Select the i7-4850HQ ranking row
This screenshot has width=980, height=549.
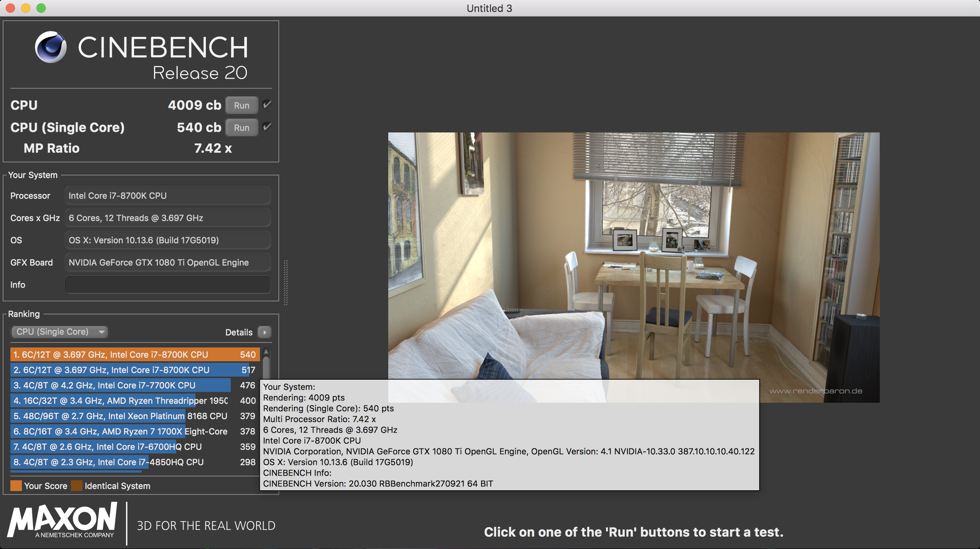tap(135, 462)
